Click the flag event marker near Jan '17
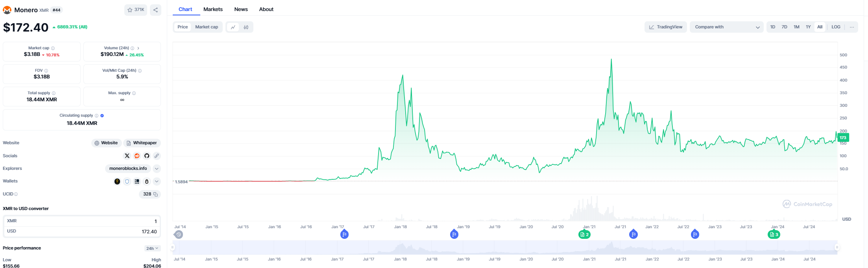Image resolution: width=868 pixels, height=268 pixels. coord(344,234)
